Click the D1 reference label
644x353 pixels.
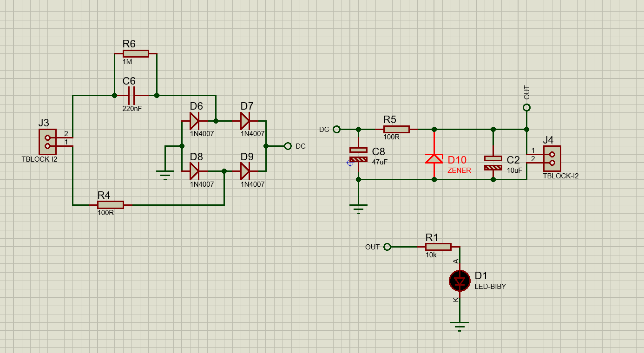point(481,276)
